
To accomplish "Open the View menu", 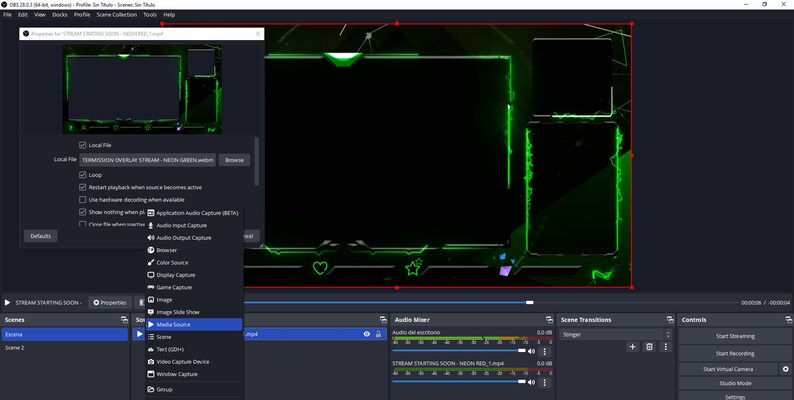I will [40, 15].
